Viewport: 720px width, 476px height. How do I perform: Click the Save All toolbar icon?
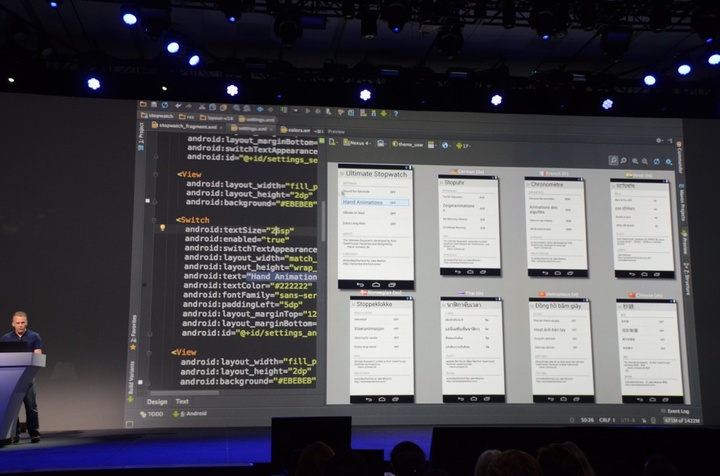(x=154, y=105)
